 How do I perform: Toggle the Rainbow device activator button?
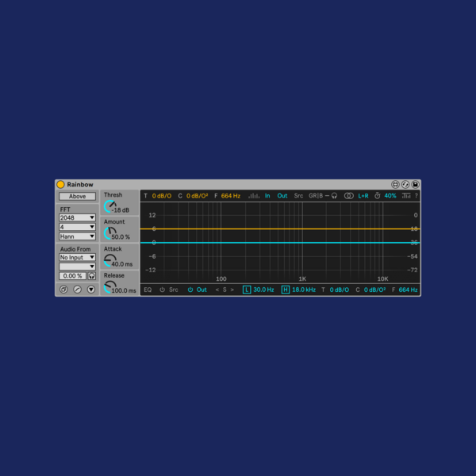[60, 184]
